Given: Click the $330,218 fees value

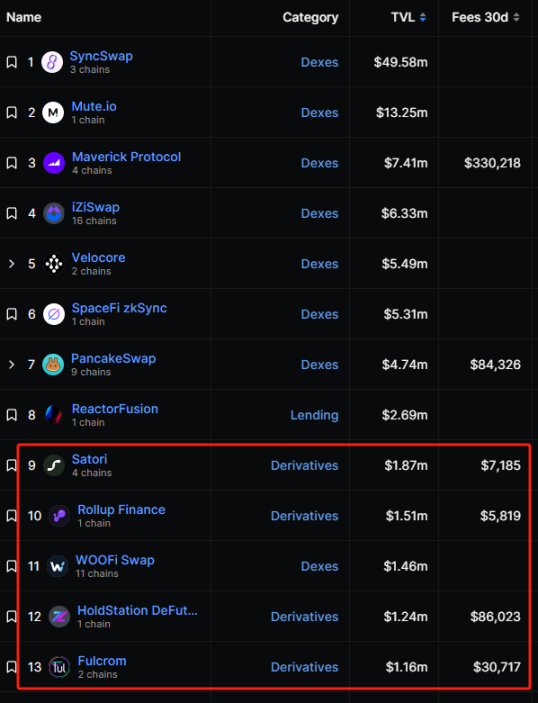Looking at the screenshot, I should click(492, 163).
